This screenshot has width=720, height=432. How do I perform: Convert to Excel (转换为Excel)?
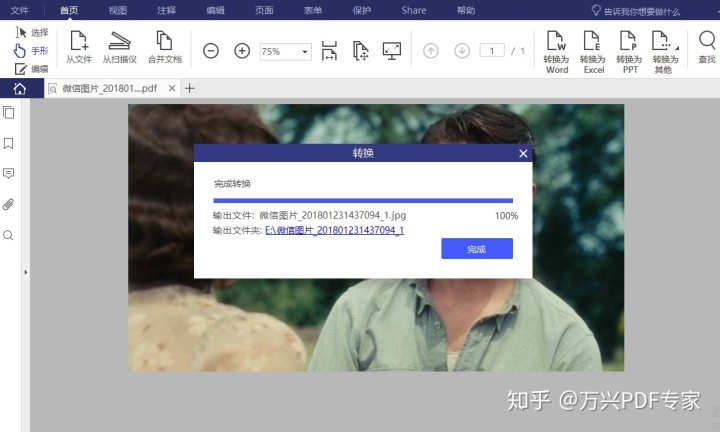click(593, 51)
